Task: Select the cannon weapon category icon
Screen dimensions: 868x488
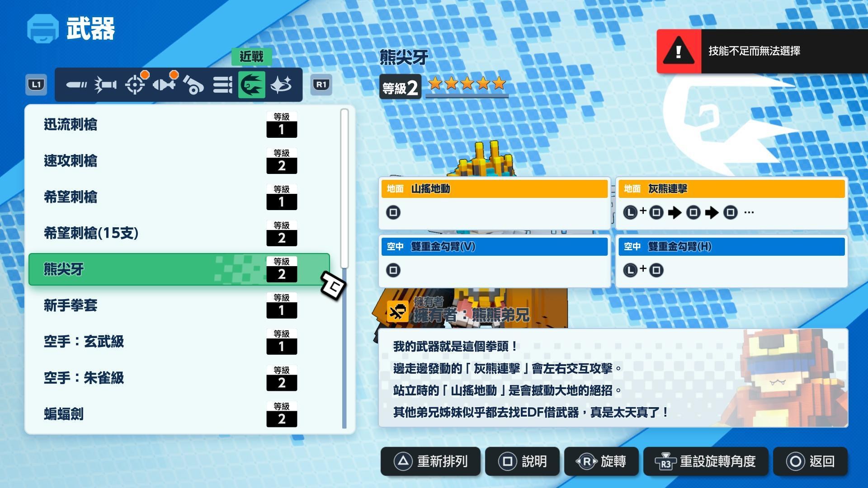Action: click(x=193, y=84)
